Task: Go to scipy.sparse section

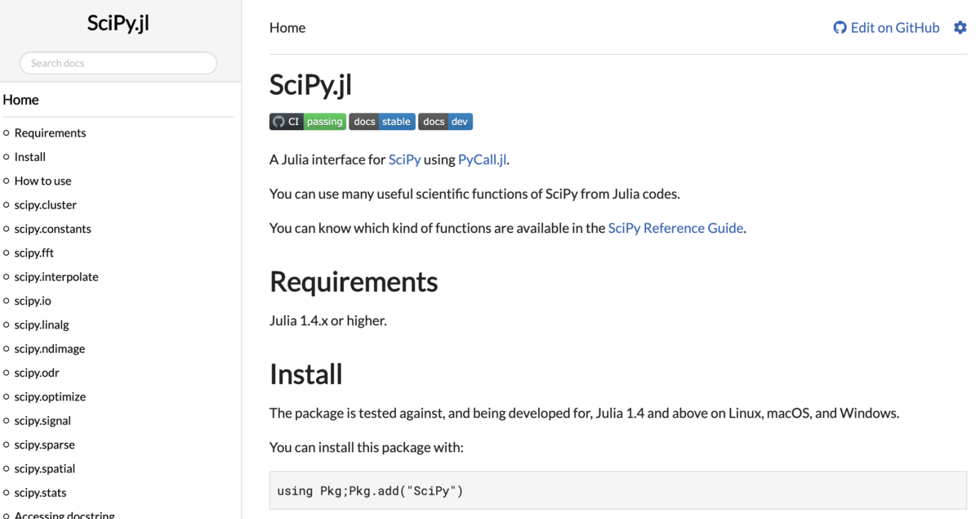Action: (x=45, y=444)
